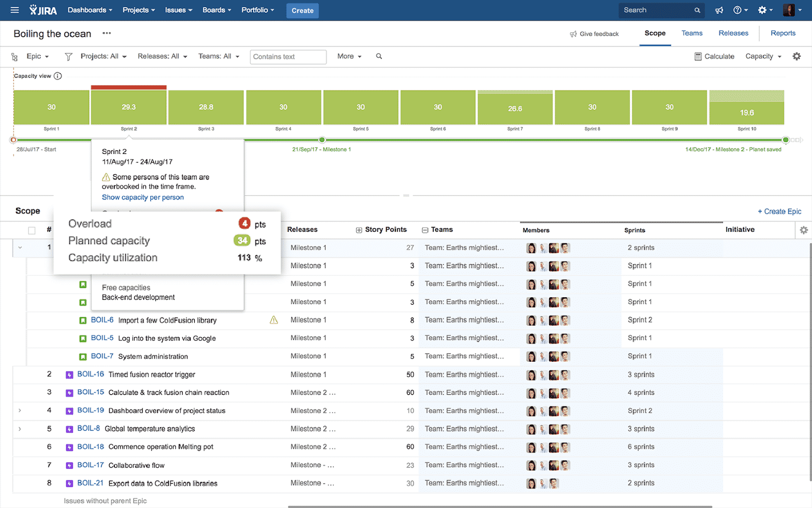Open the Boards menu
The height and width of the screenshot is (508, 812).
tap(217, 10)
